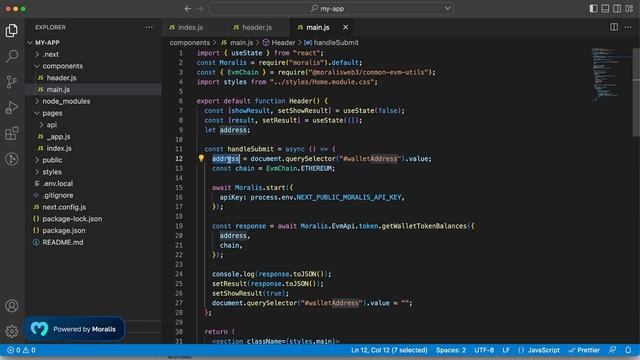Image resolution: width=640 pixels, height=360 pixels.
Task: Open package-lock.json file
Action: coord(72,219)
